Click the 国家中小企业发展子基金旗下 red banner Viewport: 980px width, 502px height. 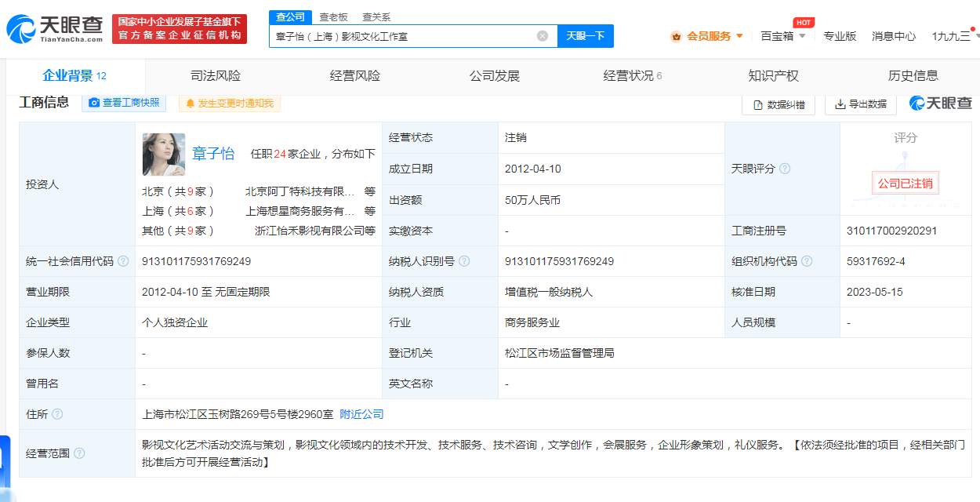click(x=180, y=29)
